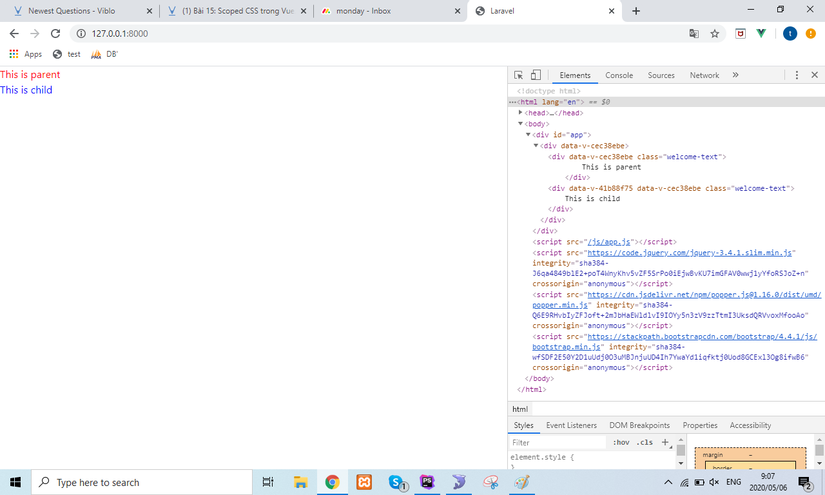Viewport: 825px width, 495px height.
Task: Open XAMPP from the Windows taskbar
Action: tap(363, 482)
